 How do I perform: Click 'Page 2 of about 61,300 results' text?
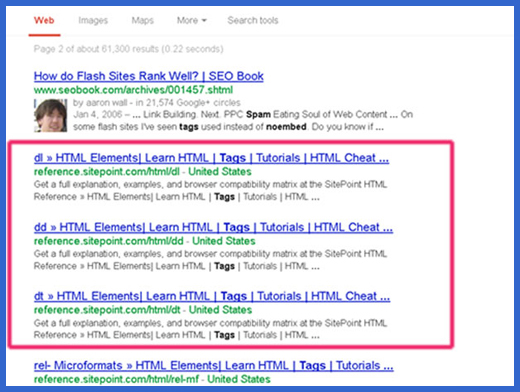(128, 49)
